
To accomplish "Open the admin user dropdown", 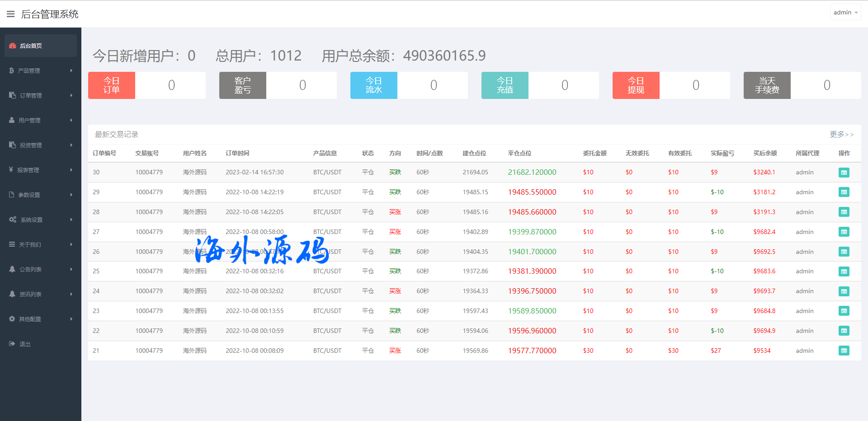I will coord(845,13).
